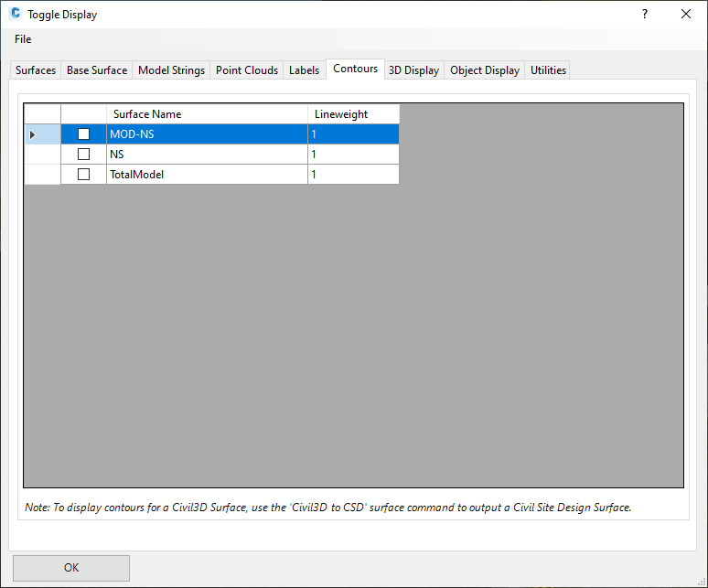Open the Utilities tab
Image resolution: width=708 pixels, height=588 pixels.
(548, 70)
